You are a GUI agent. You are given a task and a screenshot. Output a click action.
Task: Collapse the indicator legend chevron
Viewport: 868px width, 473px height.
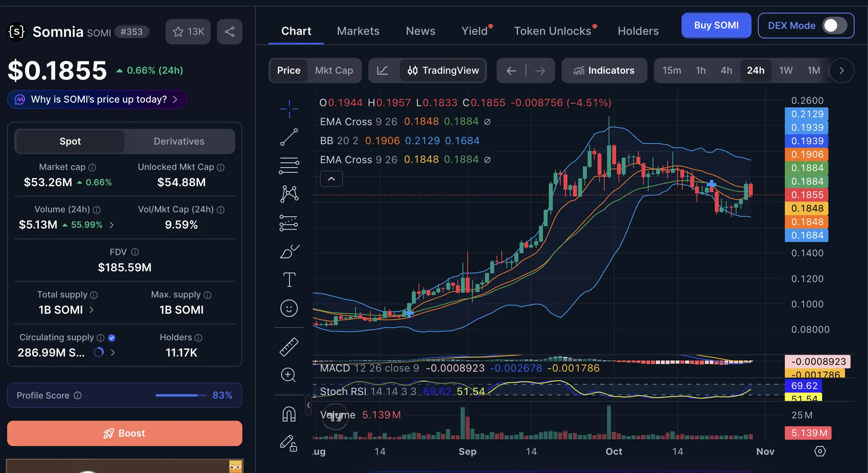pos(331,179)
